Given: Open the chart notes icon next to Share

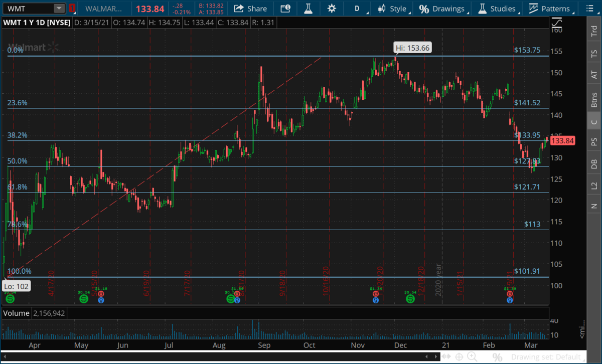Looking at the screenshot, I should (x=285, y=9).
